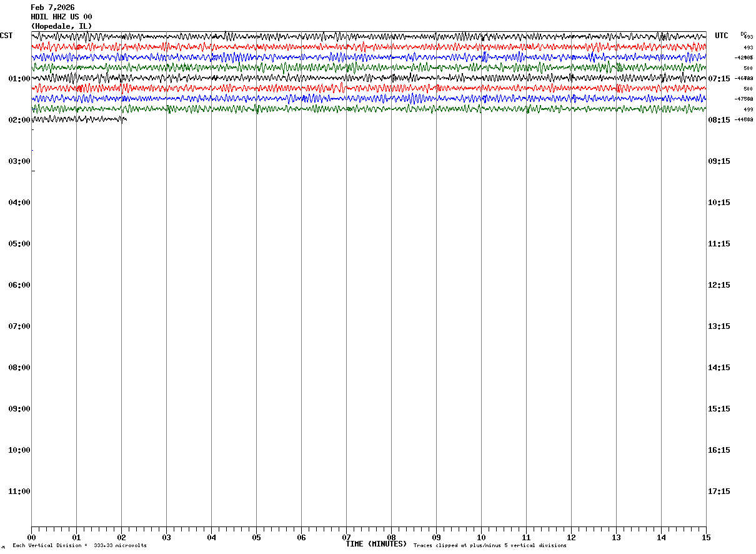
Task: Select the '16:15' UTC time label
Action: click(x=719, y=450)
